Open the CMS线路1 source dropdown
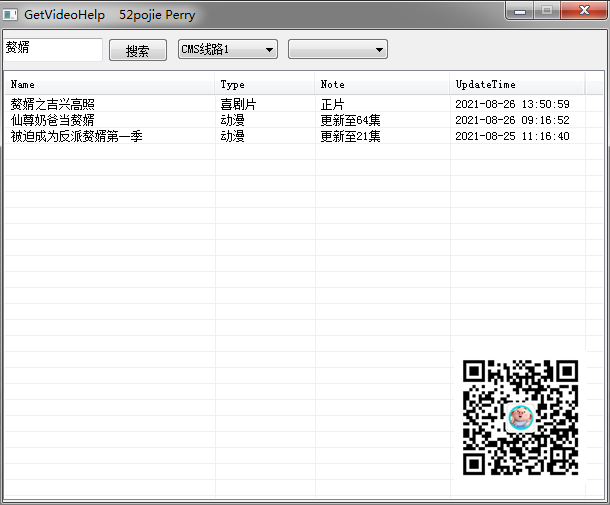 point(228,49)
